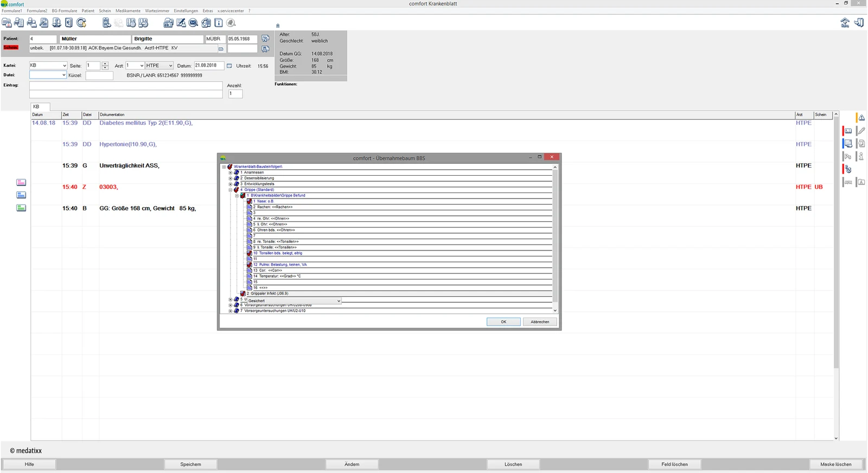This screenshot has width=868, height=473.
Task: Expand the '1 Anamnesen' tree node
Action: 230,172
